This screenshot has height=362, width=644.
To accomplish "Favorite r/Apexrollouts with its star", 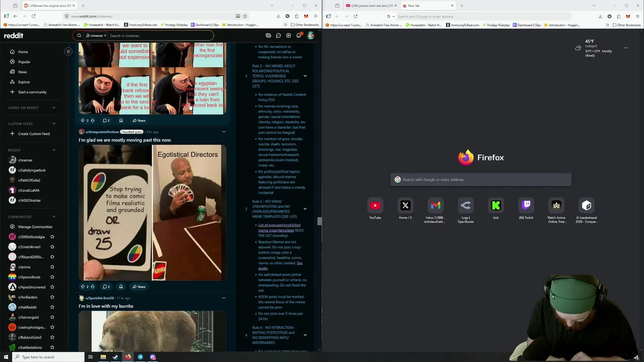I will (52, 277).
